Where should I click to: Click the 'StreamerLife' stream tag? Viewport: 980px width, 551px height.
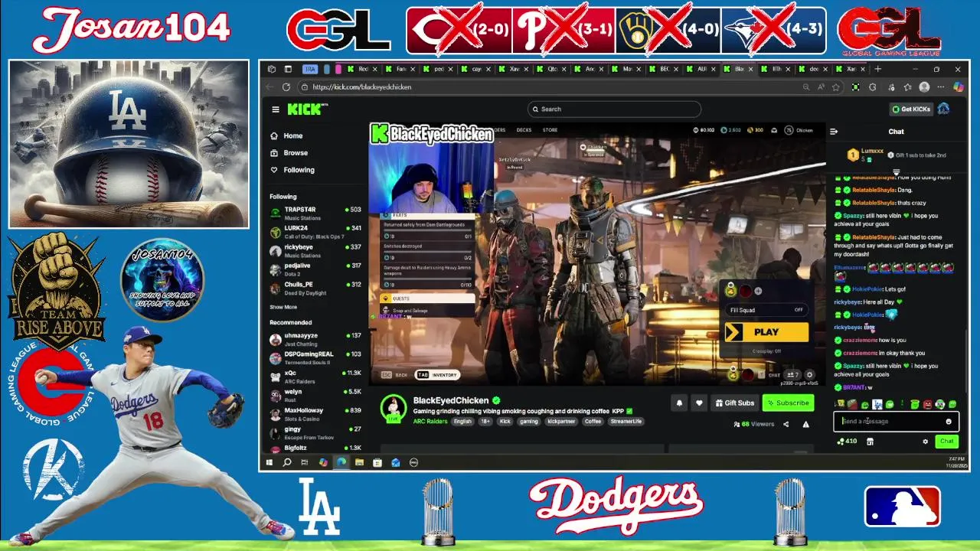tap(626, 421)
